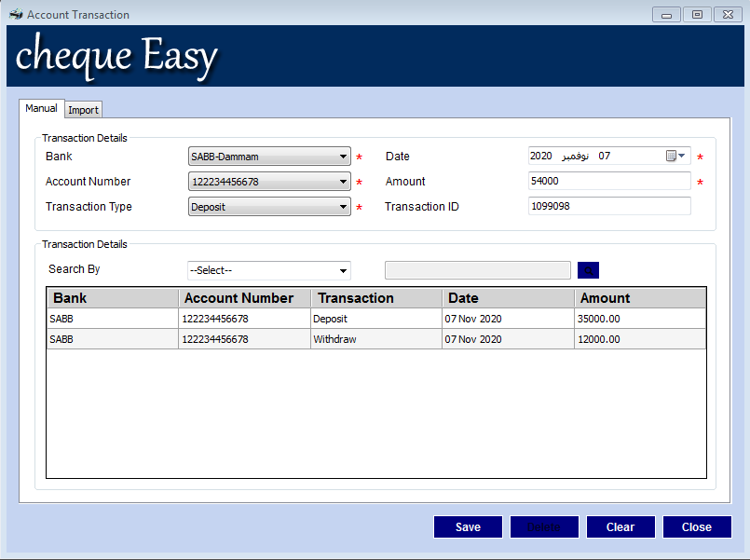Click the disabled Delete button

544,526
